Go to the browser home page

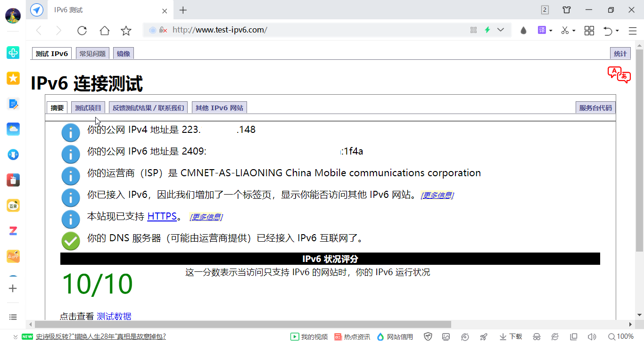[x=105, y=31]
